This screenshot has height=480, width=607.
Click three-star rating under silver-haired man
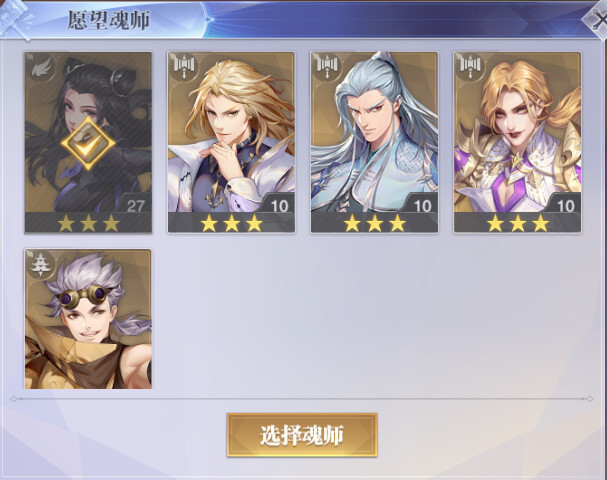coord(374,223)
